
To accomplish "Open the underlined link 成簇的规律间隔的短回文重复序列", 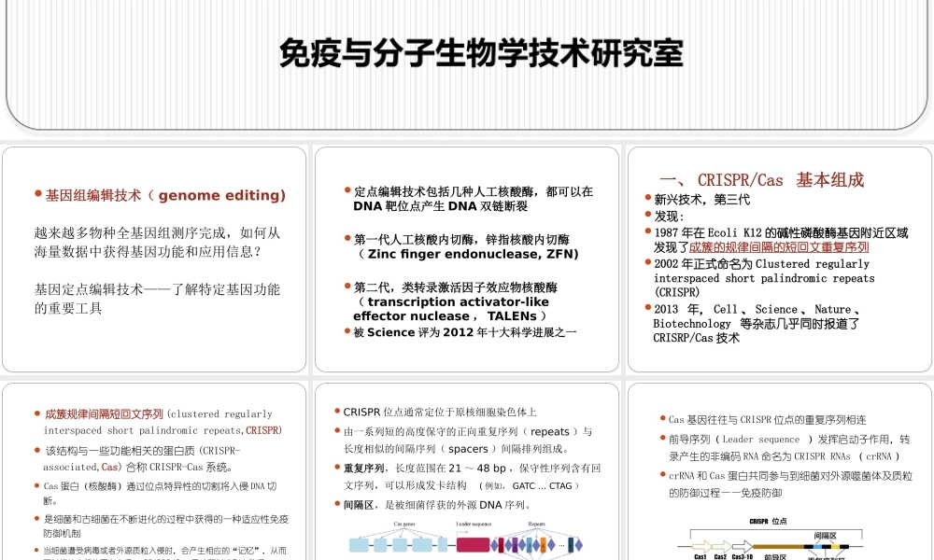I will (779, 247).
